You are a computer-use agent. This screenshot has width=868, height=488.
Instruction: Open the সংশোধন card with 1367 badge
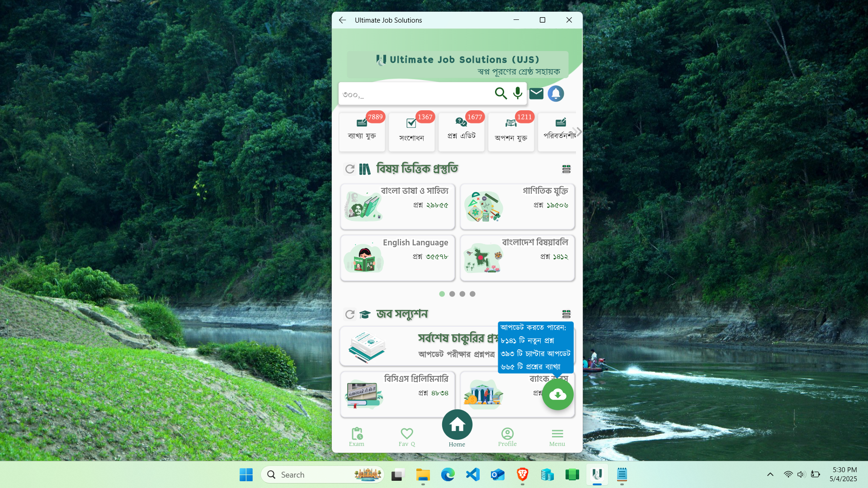tap(411, 131)
